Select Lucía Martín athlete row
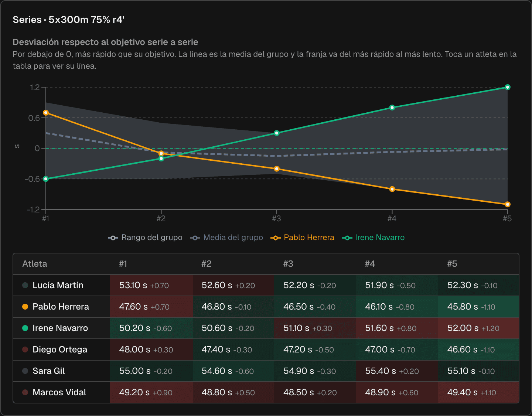 [x=266, y=285]
